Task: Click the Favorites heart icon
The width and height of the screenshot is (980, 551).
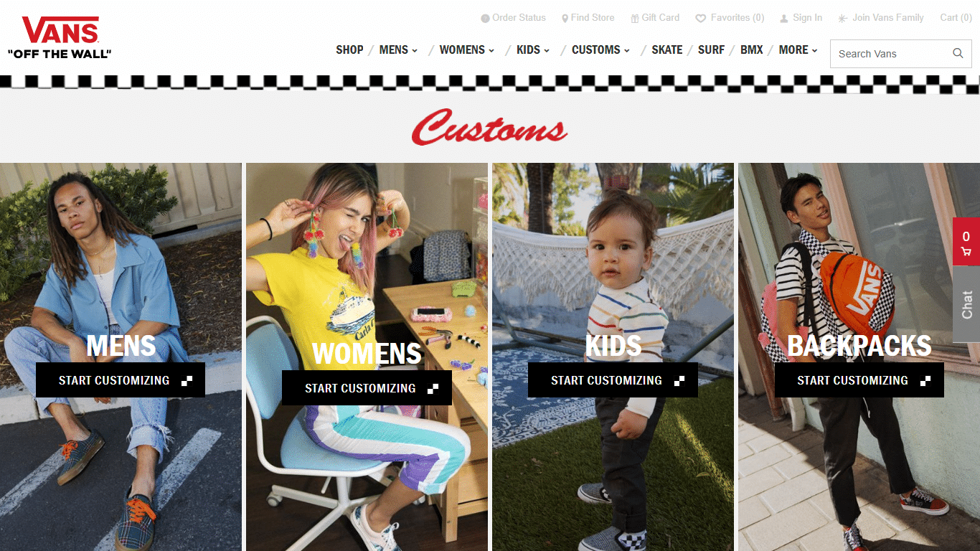Action: 701,18
